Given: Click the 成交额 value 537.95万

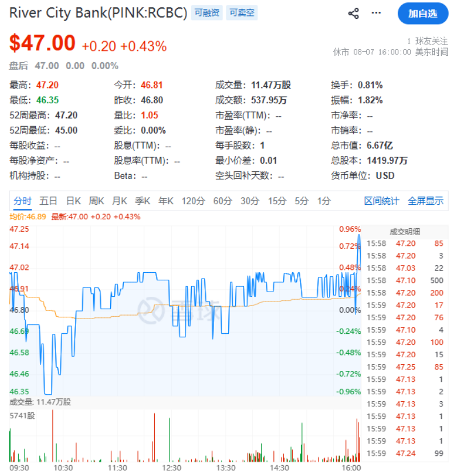Looking at the screenshot, I should [x=269, y=100].
